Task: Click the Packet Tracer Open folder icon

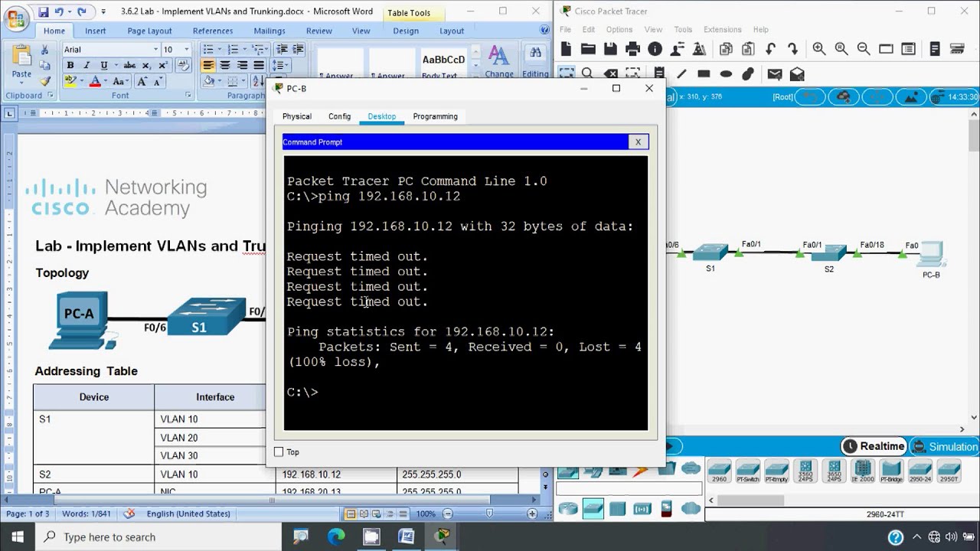Action: coord(588,49)
